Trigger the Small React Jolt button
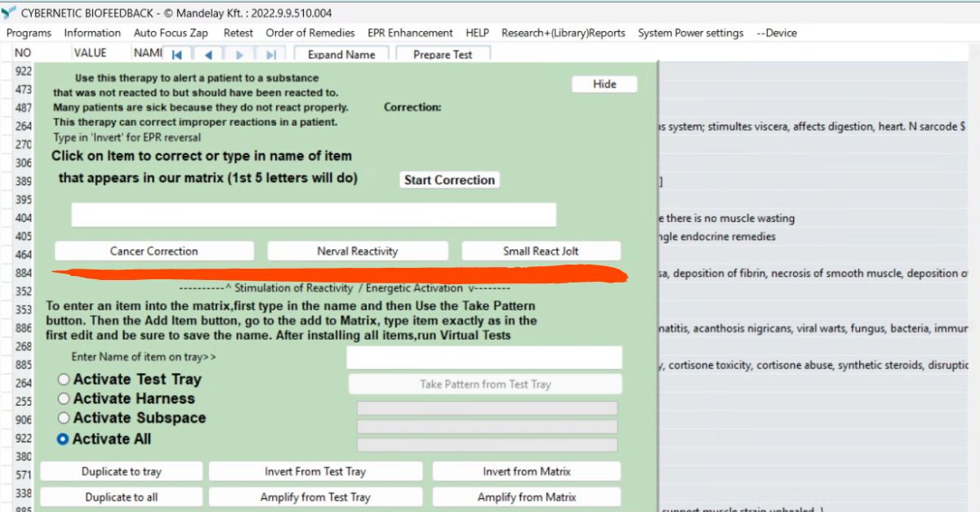 click(x=541, y=251)
